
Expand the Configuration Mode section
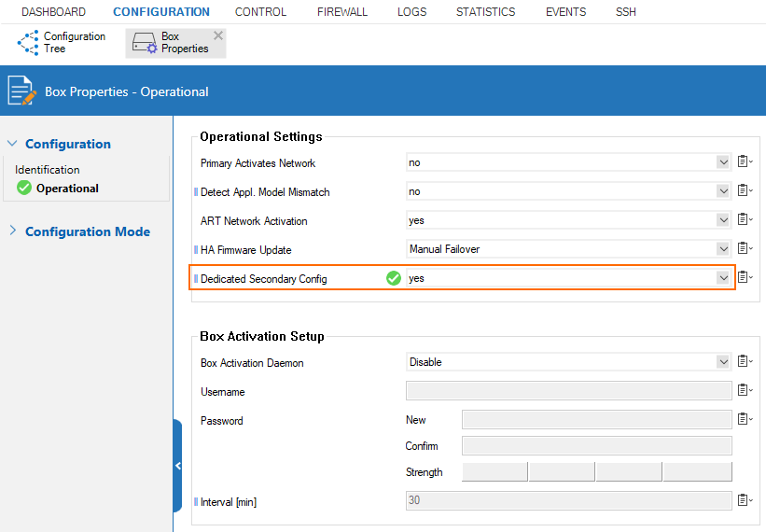[x=13, y=231]
